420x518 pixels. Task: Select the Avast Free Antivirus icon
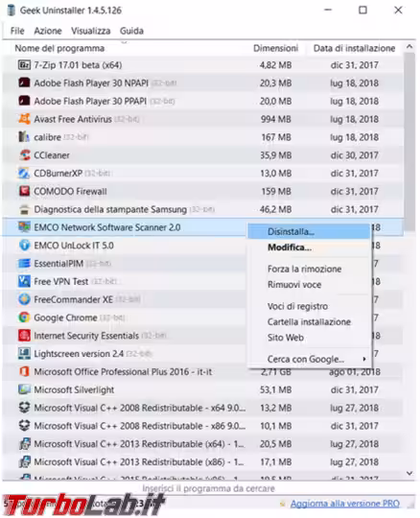[x=24, y=119]
